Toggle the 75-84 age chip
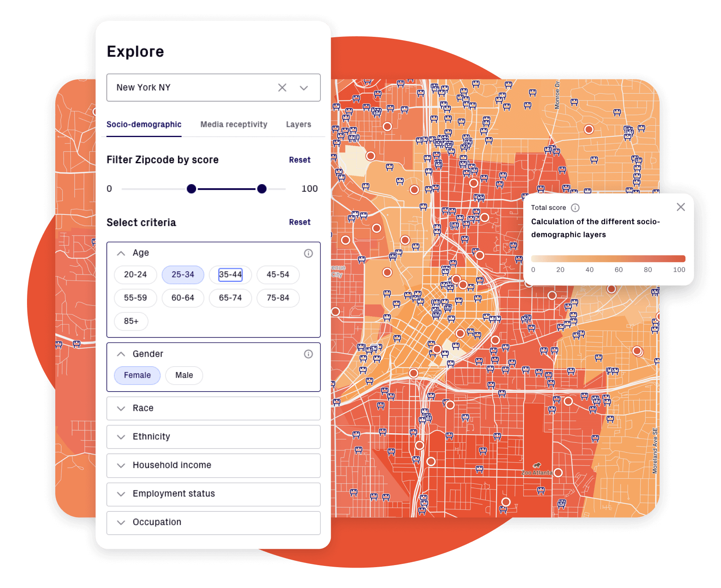Image resolution: width=721 pixels, height=588 pixels. coord(278,298)
